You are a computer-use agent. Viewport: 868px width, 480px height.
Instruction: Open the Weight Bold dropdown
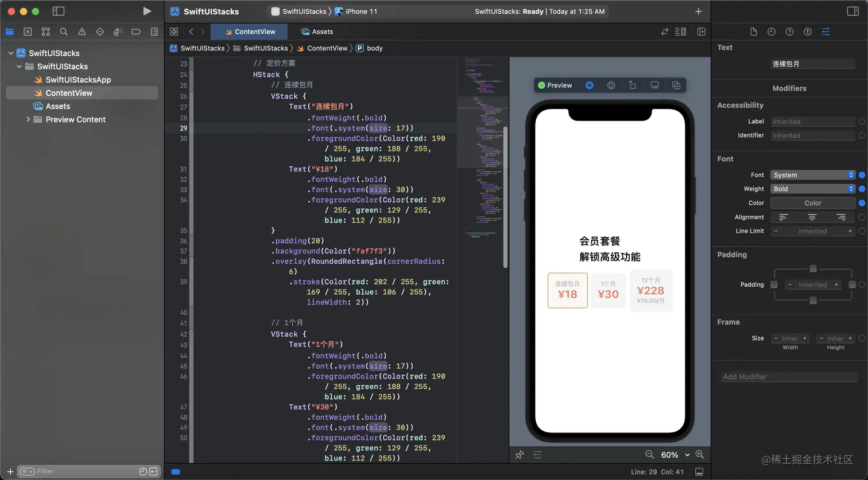click(813, 189)
